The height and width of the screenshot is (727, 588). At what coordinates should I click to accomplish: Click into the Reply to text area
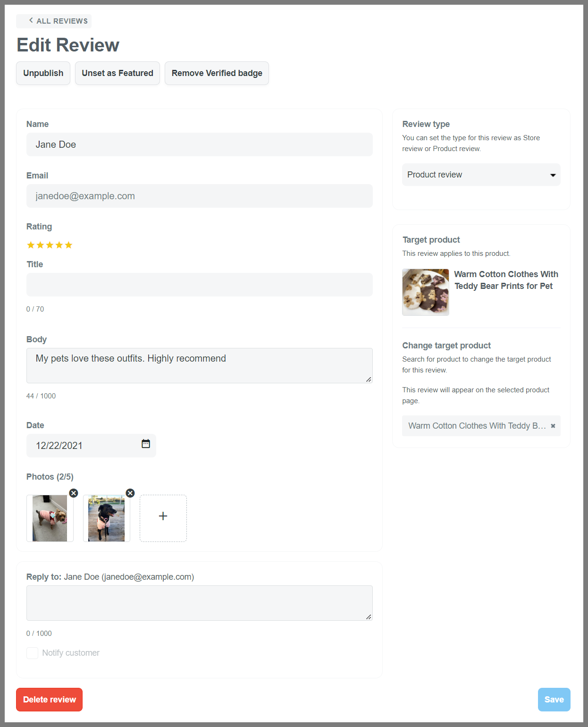(199, 603)
